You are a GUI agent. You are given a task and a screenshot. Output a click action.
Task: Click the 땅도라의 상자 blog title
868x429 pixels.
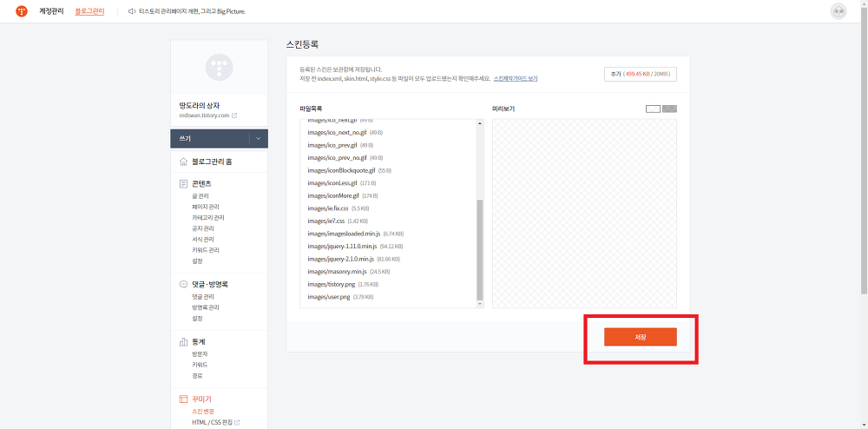coord(200,105)
